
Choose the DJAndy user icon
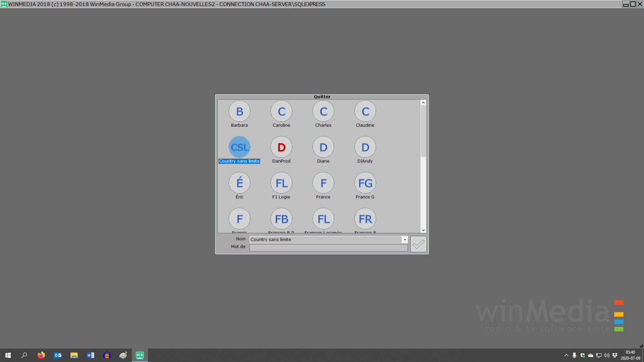click(x=365, y=147)
